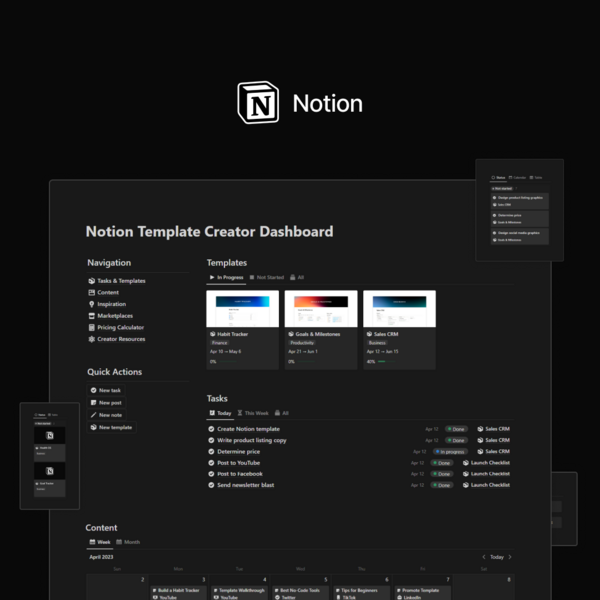Click the New task button
This screenshot has height=600, width=600.
click(x=106, y=390)
